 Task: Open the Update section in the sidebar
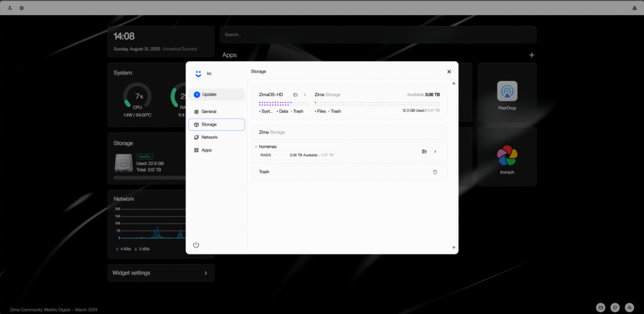(216, 94)
